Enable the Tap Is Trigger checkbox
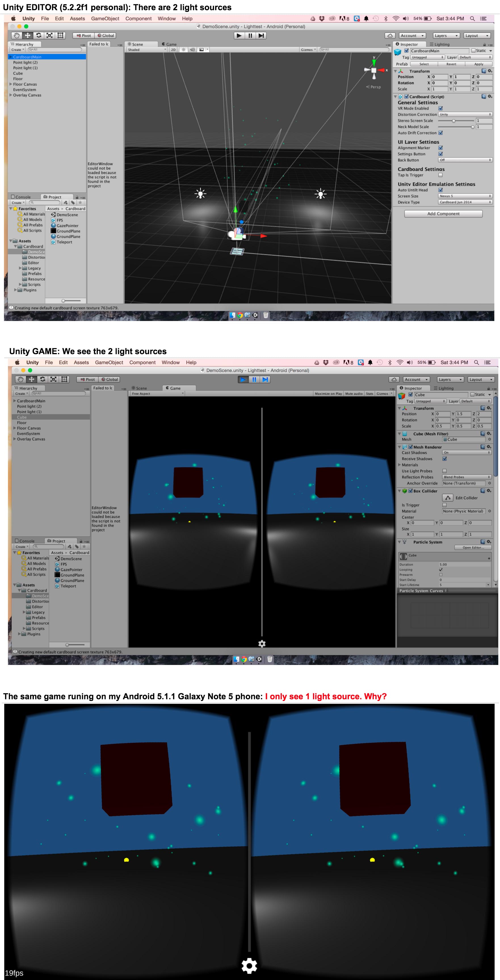 (x=441, y=175)
